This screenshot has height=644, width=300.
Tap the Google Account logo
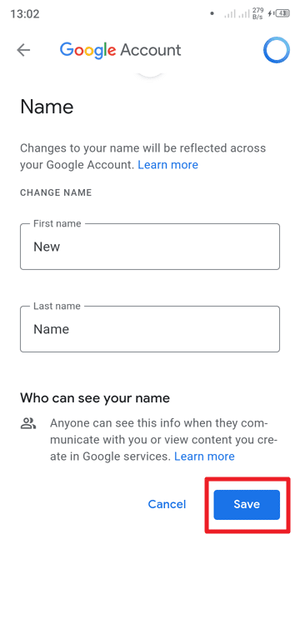120,50
